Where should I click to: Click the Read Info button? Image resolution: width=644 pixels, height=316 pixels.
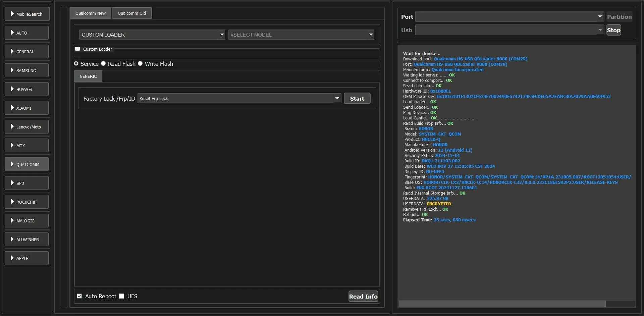tap(363, 296)
